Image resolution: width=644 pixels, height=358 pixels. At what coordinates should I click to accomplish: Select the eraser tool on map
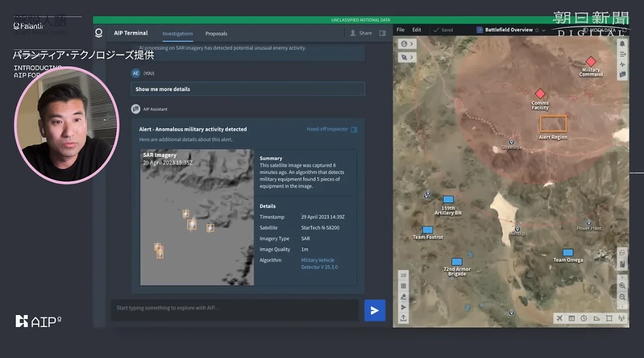coord(404,296)
